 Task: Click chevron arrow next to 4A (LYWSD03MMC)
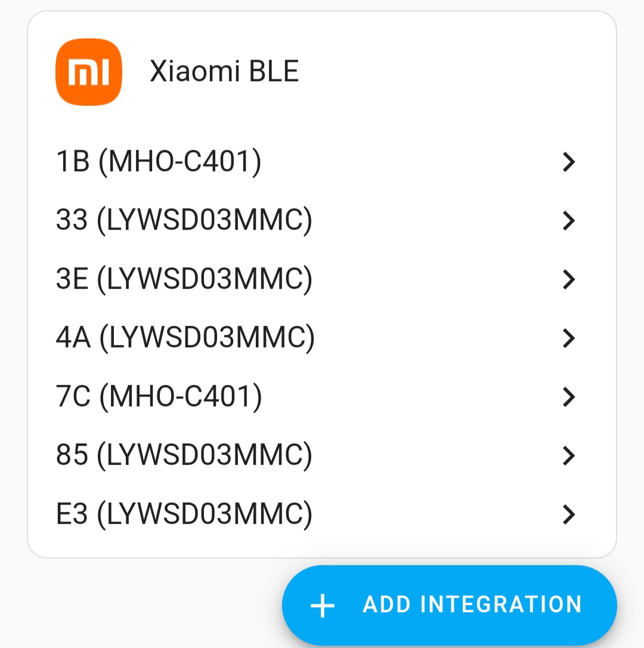[x=569, y=338]
